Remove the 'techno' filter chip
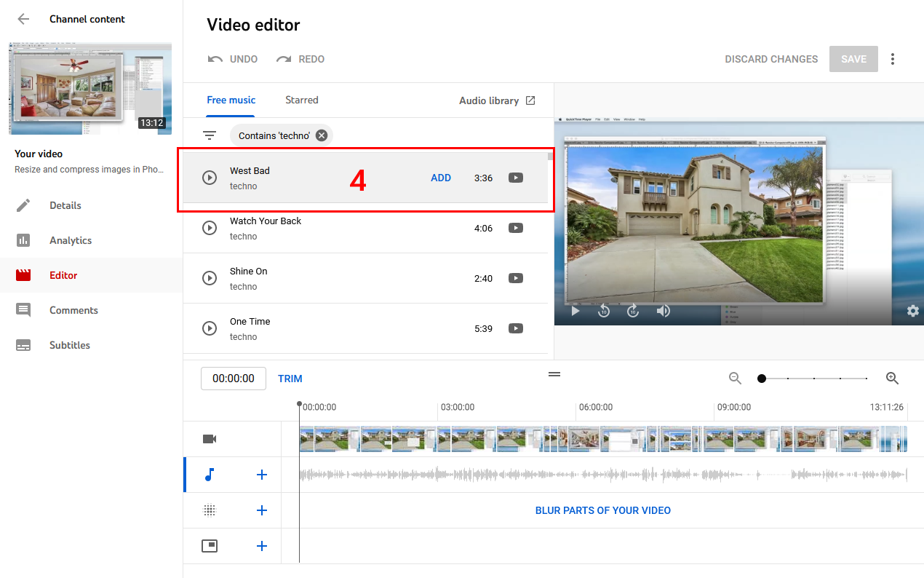The height and width of the screenshot is (578, 924). [x=322, y=135]
